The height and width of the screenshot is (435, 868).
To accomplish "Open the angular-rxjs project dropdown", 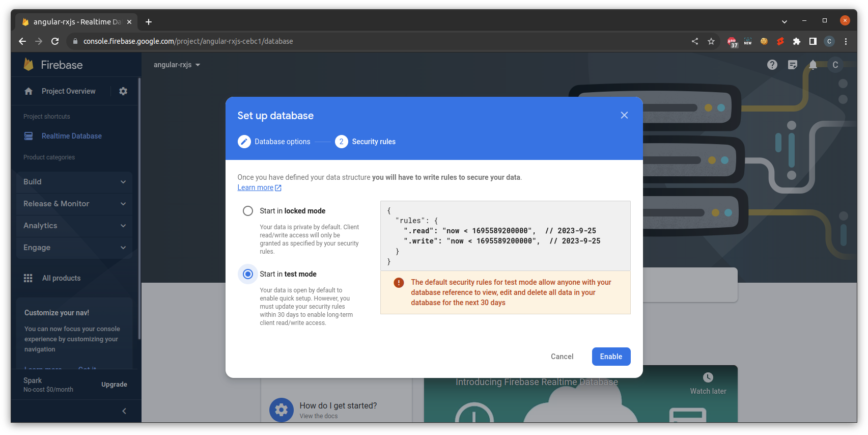I will coord(177,65).
